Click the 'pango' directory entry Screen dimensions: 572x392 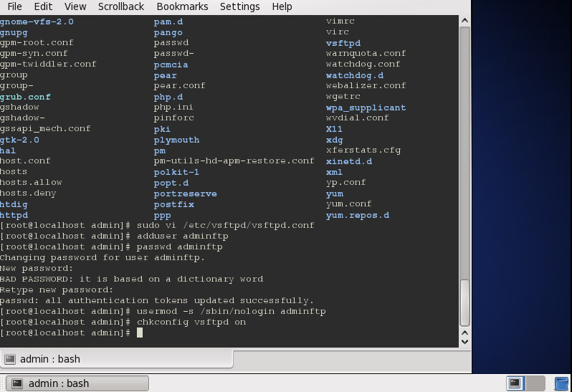(168, 32)
